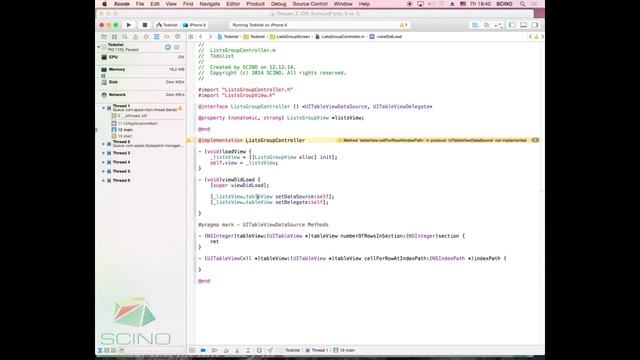
Task: Toggle the Debug area visibility
Action: point(523,25)
